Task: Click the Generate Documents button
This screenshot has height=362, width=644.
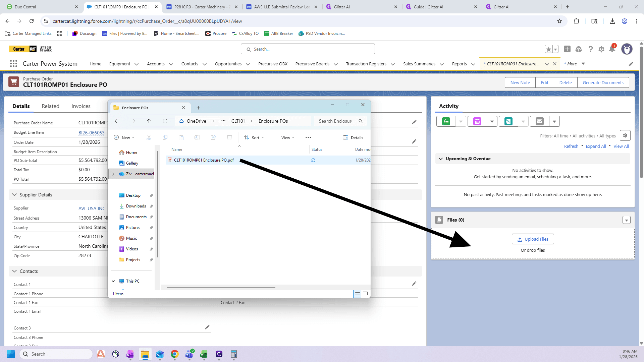Action: pyautogui.click(x=603, y=82)
